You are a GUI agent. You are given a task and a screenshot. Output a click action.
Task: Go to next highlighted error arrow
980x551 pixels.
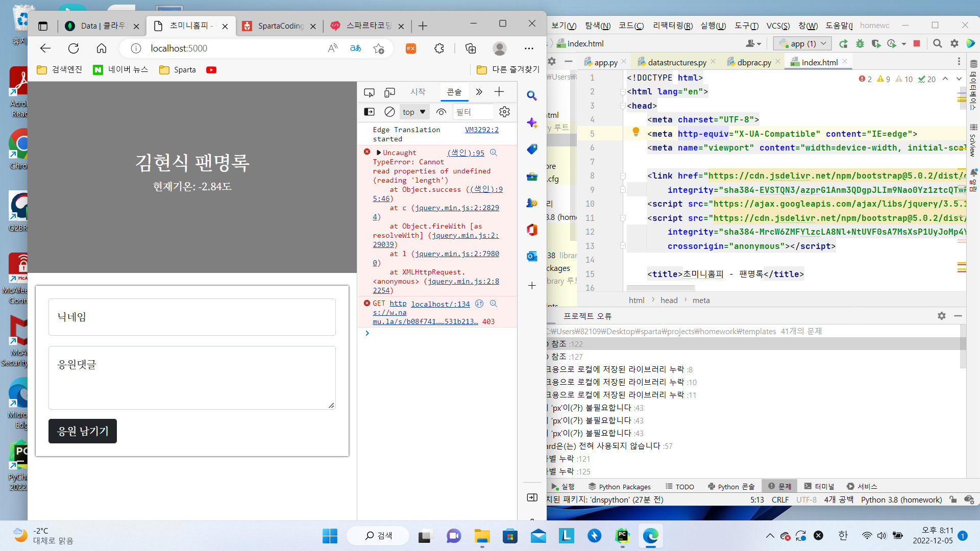(x=959, y=79)
